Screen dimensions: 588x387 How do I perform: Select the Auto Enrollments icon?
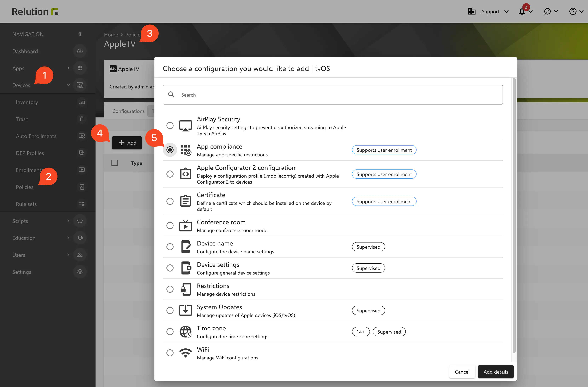(x=82, y=136)
